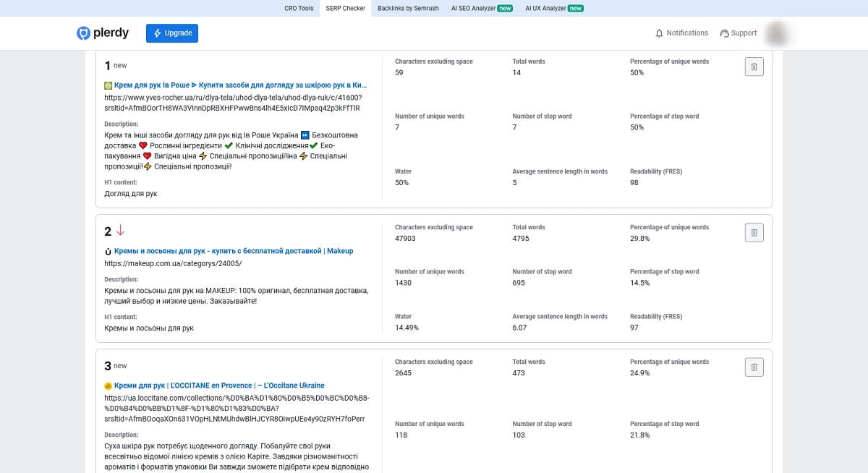Click the Upgrade button

tap(172, 33)
